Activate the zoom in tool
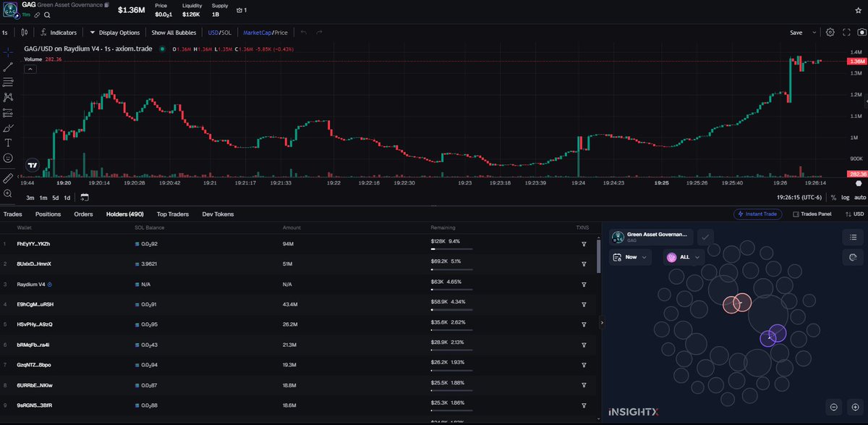 click(x=8, y=193)
